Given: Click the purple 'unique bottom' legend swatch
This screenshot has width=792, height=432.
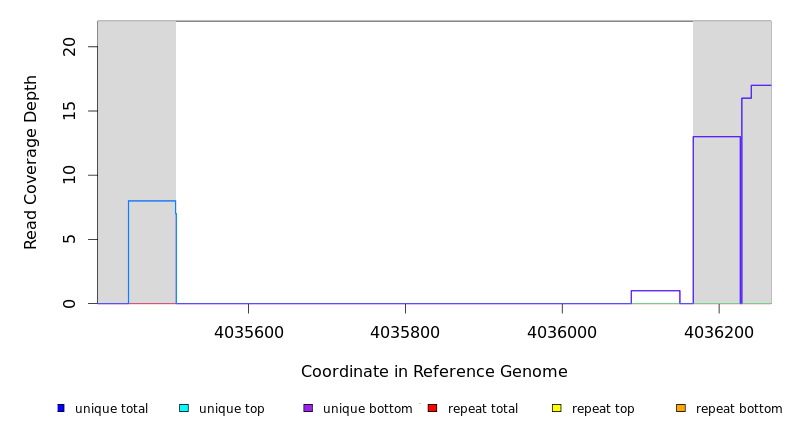Looking at the screenshot, I should (308, 408).
